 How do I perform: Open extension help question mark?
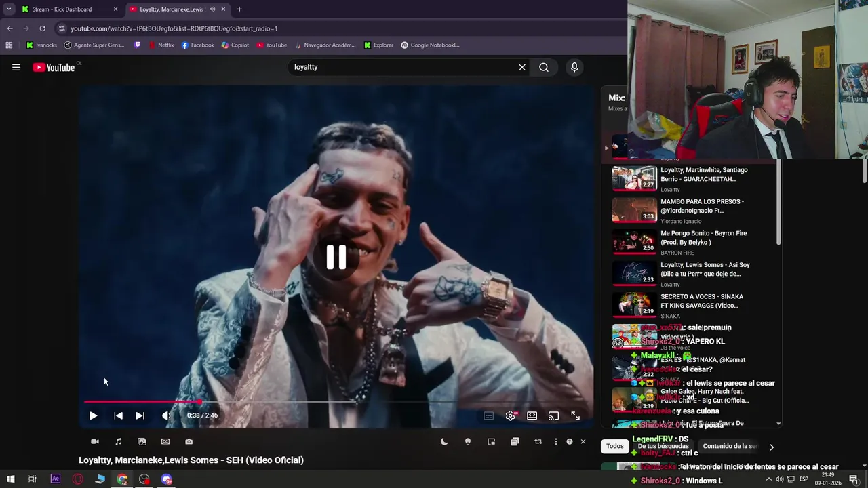(570, 441)
